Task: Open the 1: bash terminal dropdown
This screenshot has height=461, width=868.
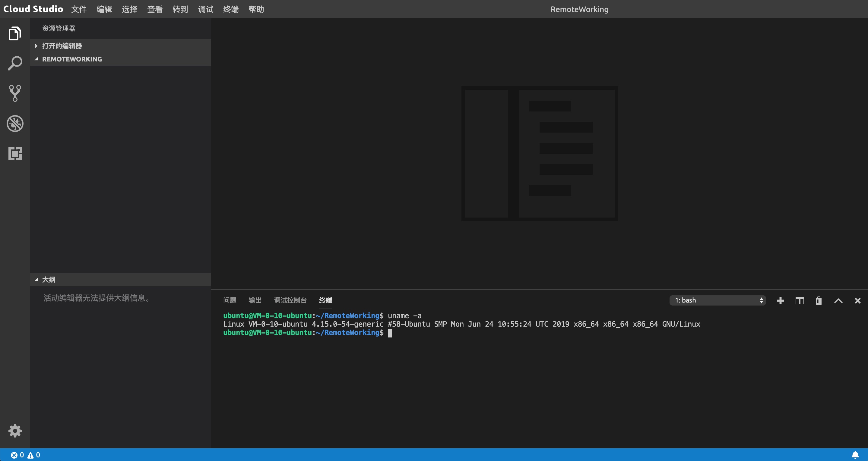Action: click(718, 300)
